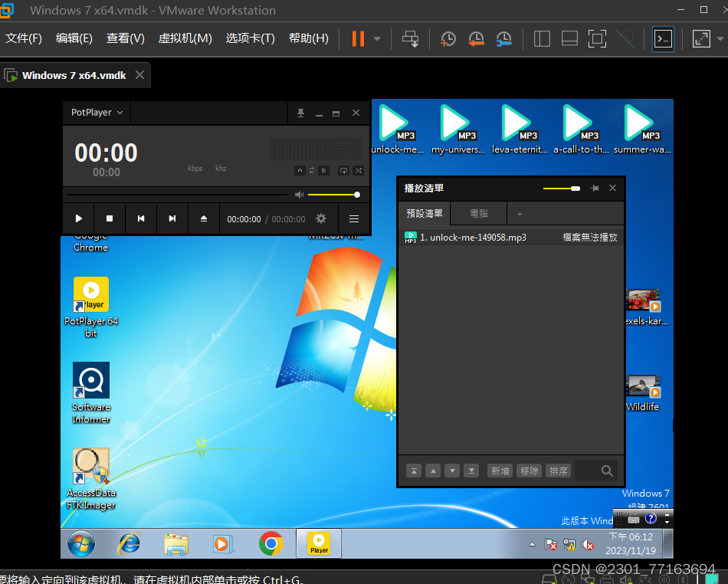Image resolution: width=728 pixels, height=584 pixels.
Task: Open the 文件(F) menu in VMware
Action: (24, 38)
